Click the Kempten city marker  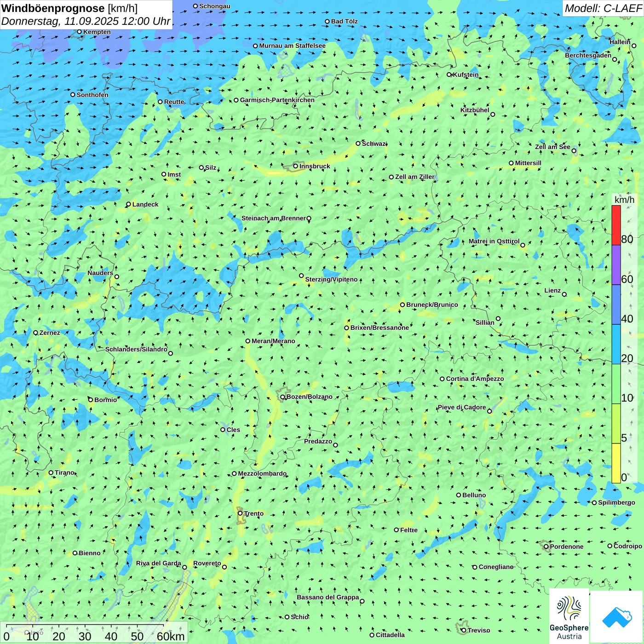click(x=80, y=32)
